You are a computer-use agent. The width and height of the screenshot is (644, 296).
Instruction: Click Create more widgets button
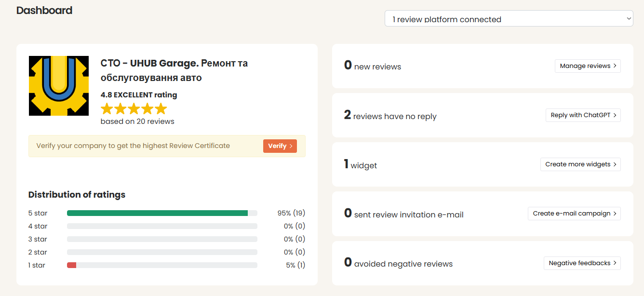click(580, 164)
